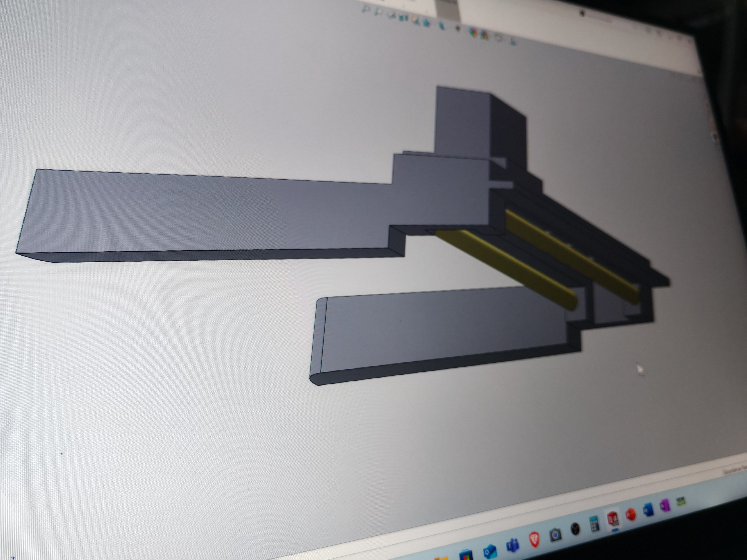Screen dimensions: 747x560
Task: Open the View Orientation dropdown
Action: (x=426, y=23)
